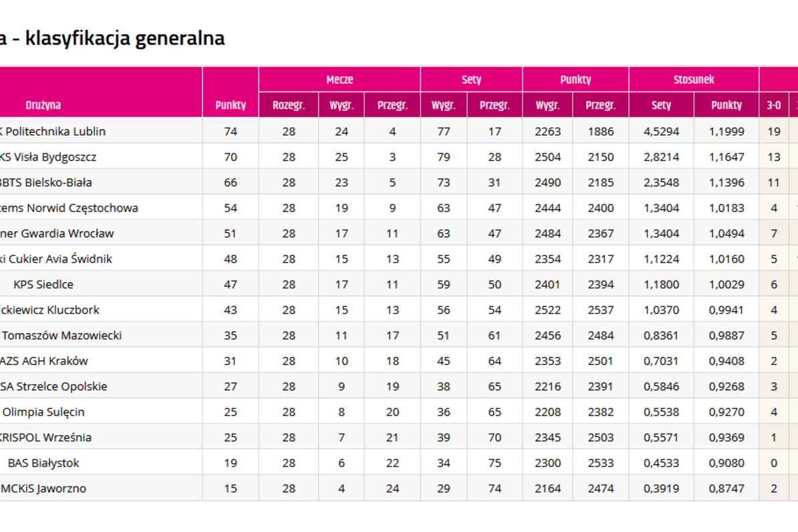This screenshot has width=798, height=532.
Task: Open Norwid Częstochowa team page
Action: coord(69,208)
